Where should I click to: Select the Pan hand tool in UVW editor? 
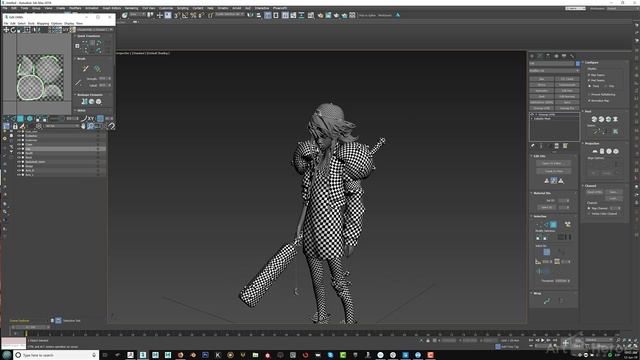click(x=83, y=126)
